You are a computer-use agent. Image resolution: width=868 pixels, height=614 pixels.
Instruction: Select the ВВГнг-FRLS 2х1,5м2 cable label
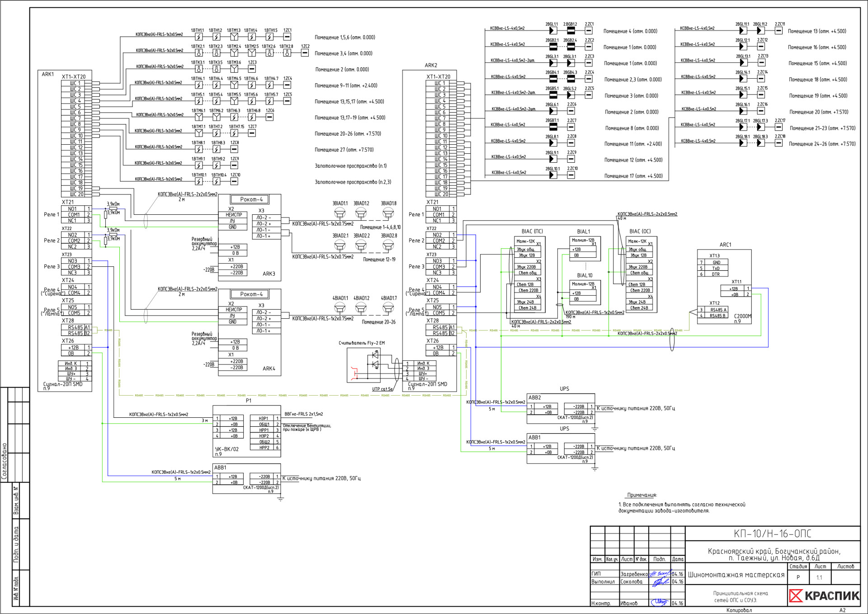[x=303, y=414]
